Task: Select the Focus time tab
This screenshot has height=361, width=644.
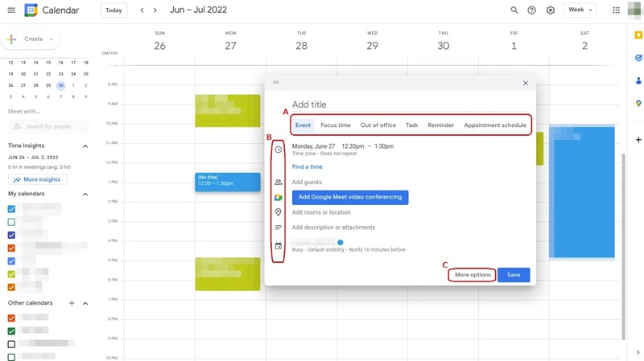Action: pyautogui.click(x=336, y=125)
